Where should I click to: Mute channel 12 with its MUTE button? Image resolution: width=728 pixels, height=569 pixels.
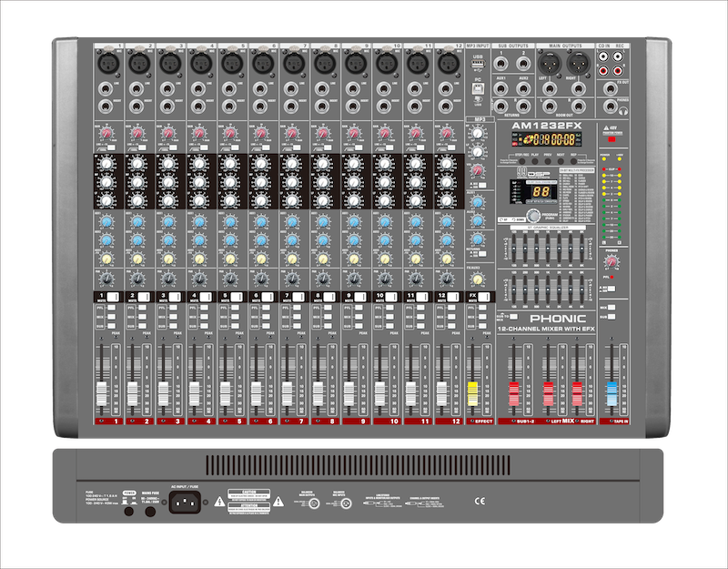click(453, 297)
